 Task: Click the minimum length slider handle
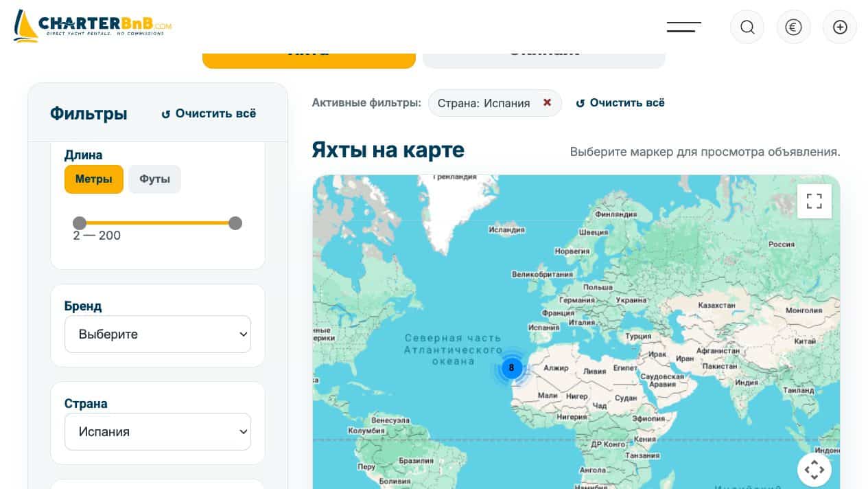tap(80, 223)
